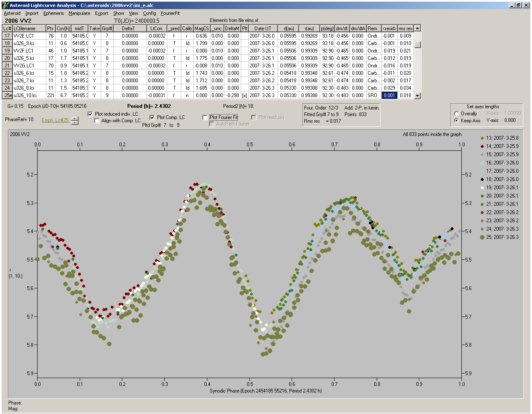Minimize the application window
The image size is (532, 414).
coord(512,5)
